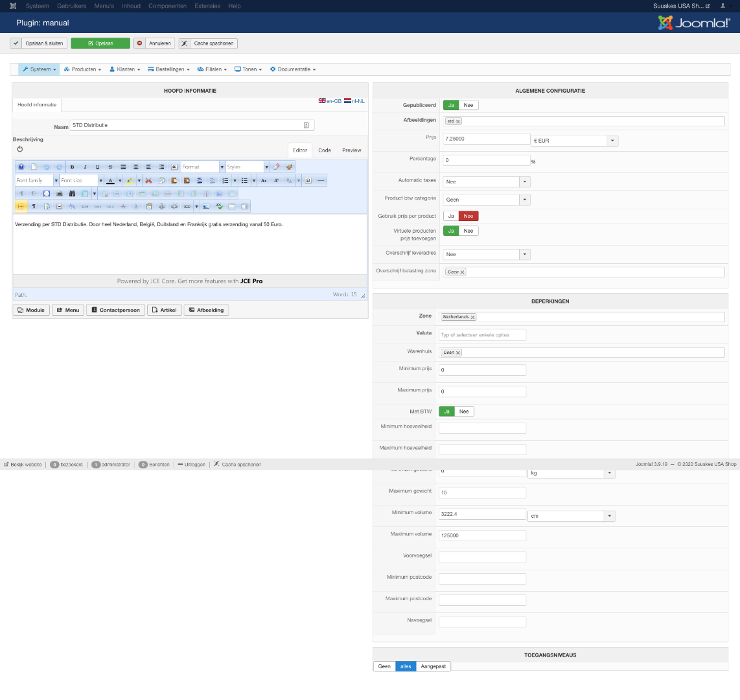The height and width of the screenshot is (700, 740).
Task: Set Gepubliceerd to Nee
Action: [468, 105]
